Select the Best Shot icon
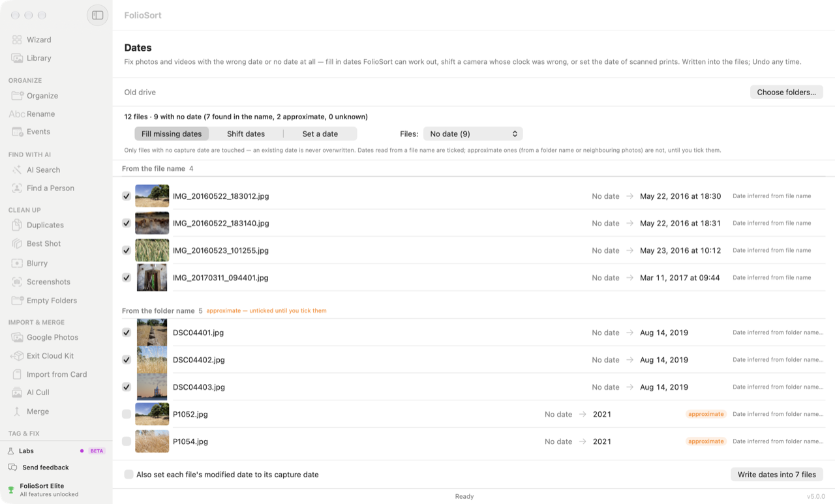 click(17, 244)
